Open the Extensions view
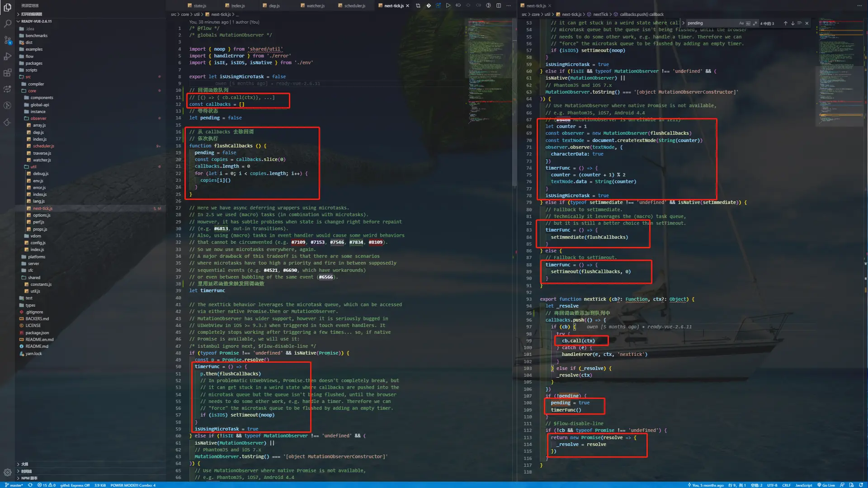 [x=7, y=73]
